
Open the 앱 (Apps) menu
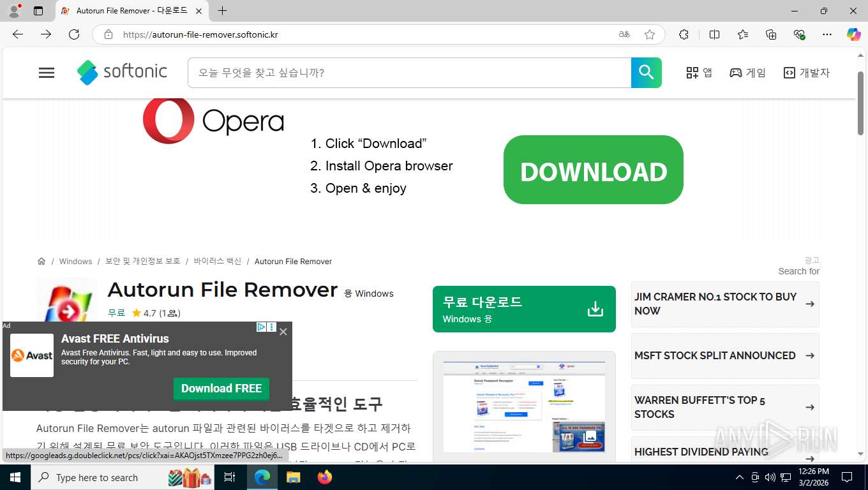point(699,73)
